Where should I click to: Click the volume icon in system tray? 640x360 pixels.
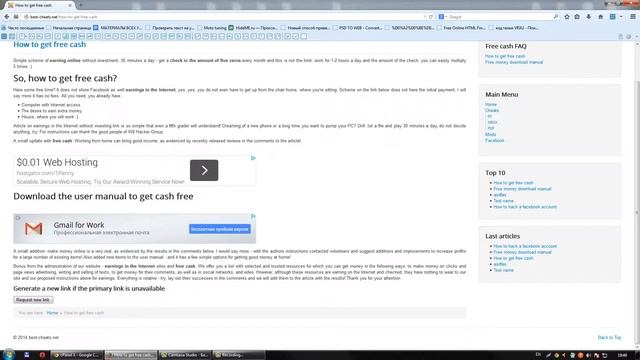pyautogui.click(x=588, y=356)
